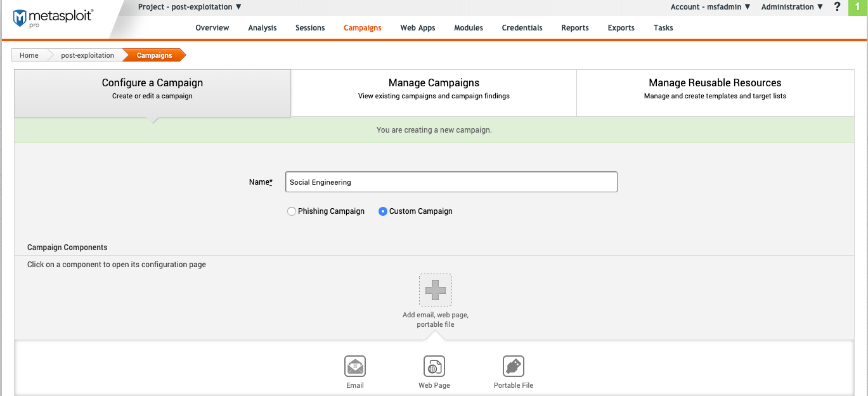
Task: Open Manage Reusable Resources tab
Action: coord(715,89)
